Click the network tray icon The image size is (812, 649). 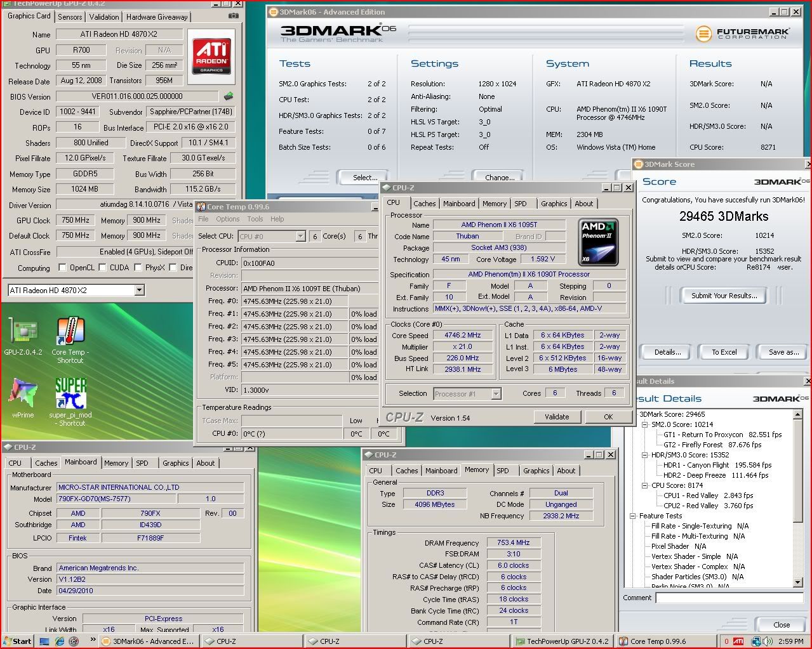pos(755,641)
